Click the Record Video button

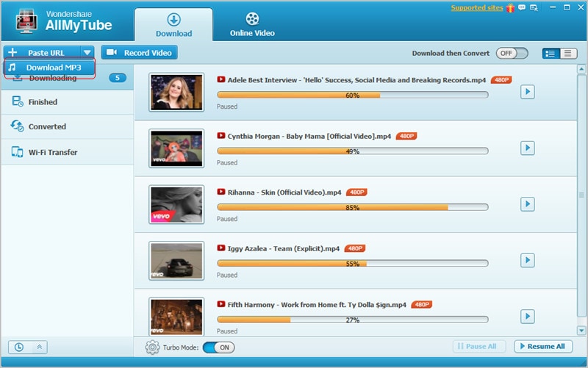140,53
